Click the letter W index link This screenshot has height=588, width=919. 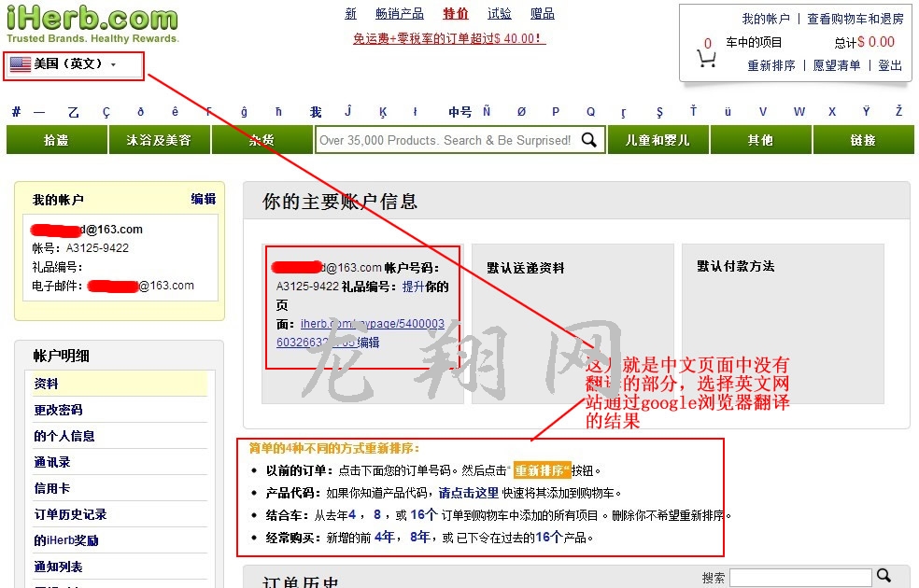coord(799,111)
